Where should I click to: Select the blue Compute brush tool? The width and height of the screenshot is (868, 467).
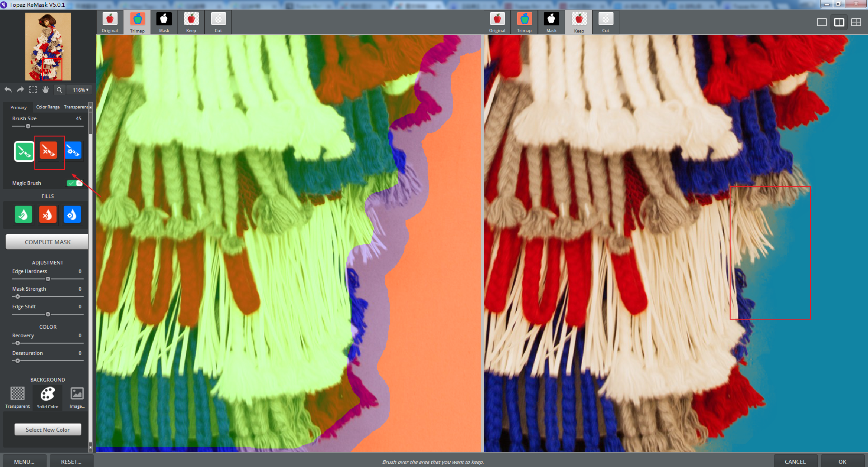pos(73,151)
